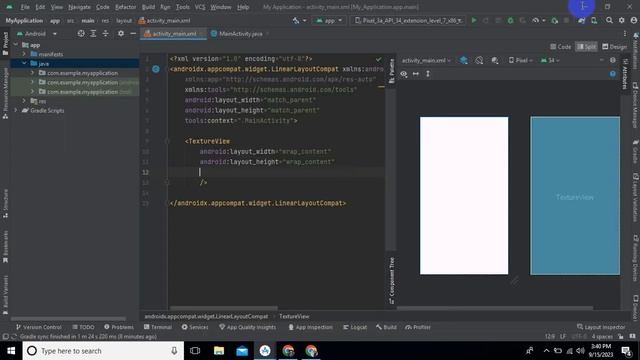Click Expand All in Project panel

[x=93, y=33]
